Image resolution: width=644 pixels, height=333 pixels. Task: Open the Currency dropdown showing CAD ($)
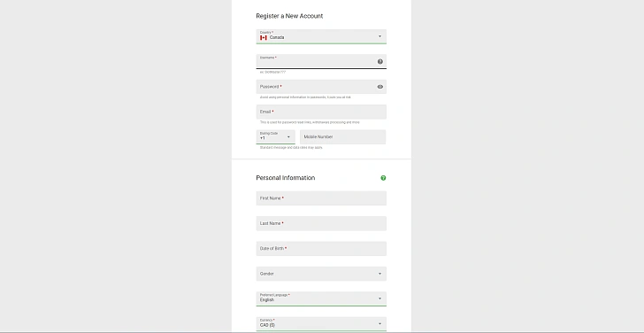pos(321,324)
